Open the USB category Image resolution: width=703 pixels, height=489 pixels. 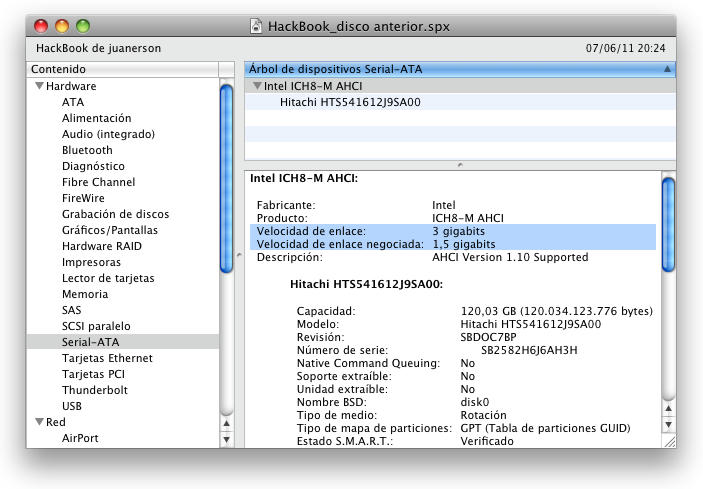click(72, 406)
